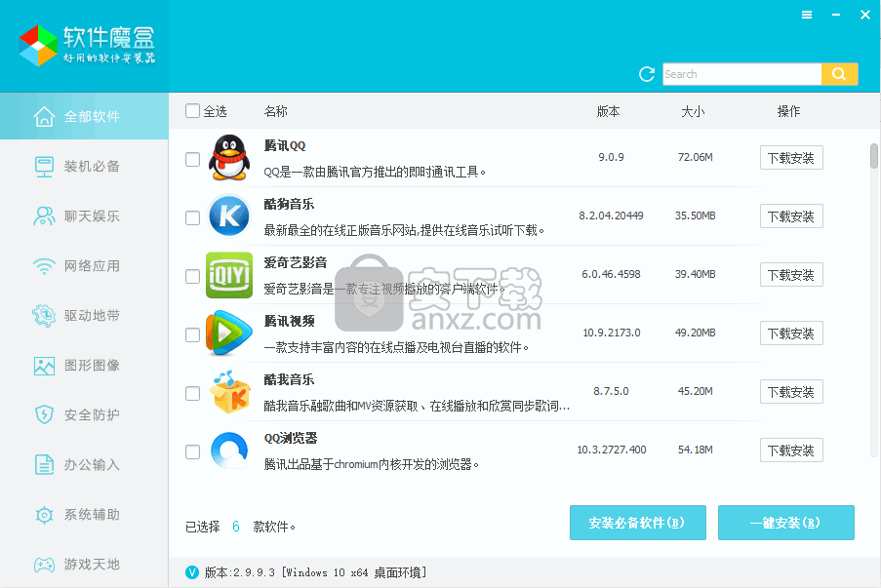Tick the checkbox for QQ浏览器
This screenshot has height=588, width=881.
click(x=193, y=451)
